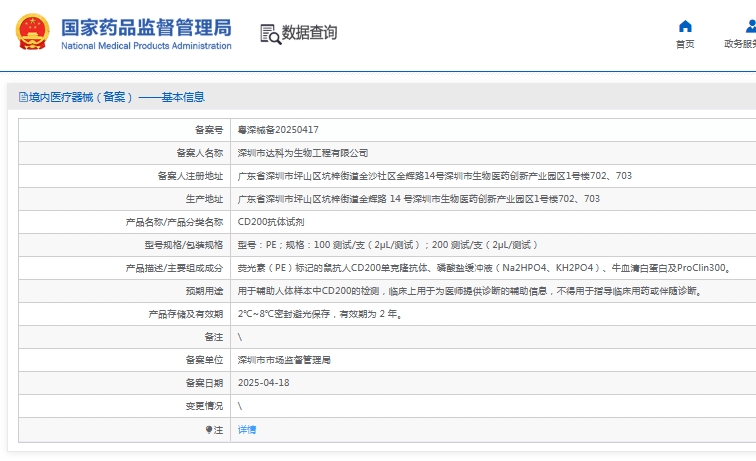Click the 型号：PE specification value

(x=387, y=245)
